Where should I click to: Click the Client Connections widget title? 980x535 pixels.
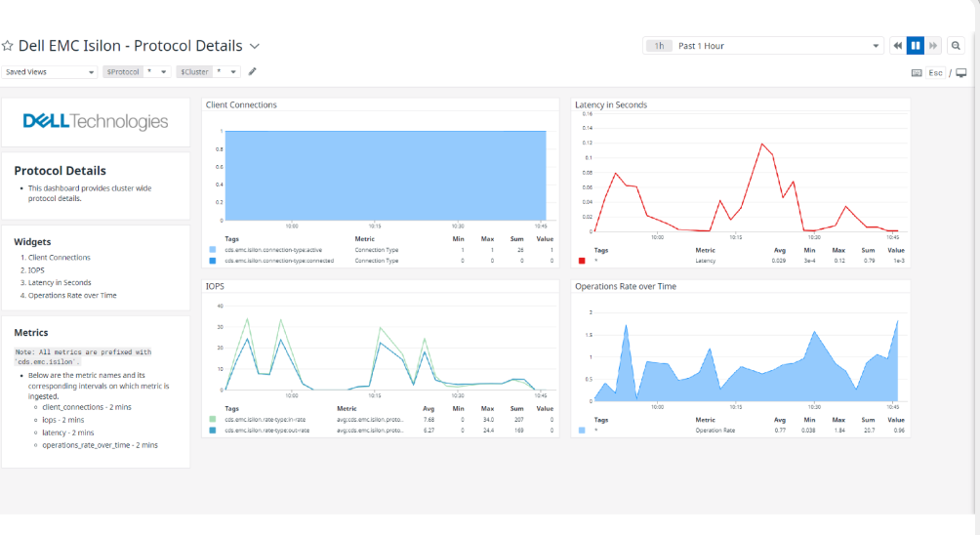241,105
